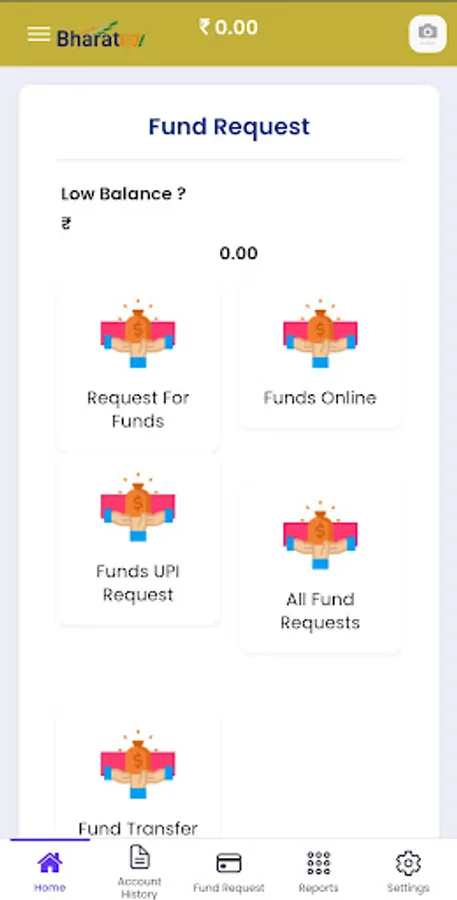Viewport: 457px width, 900px height.
Task: Select the Request For Funds label
Action: pyautogui.click(x=138, y=409)
